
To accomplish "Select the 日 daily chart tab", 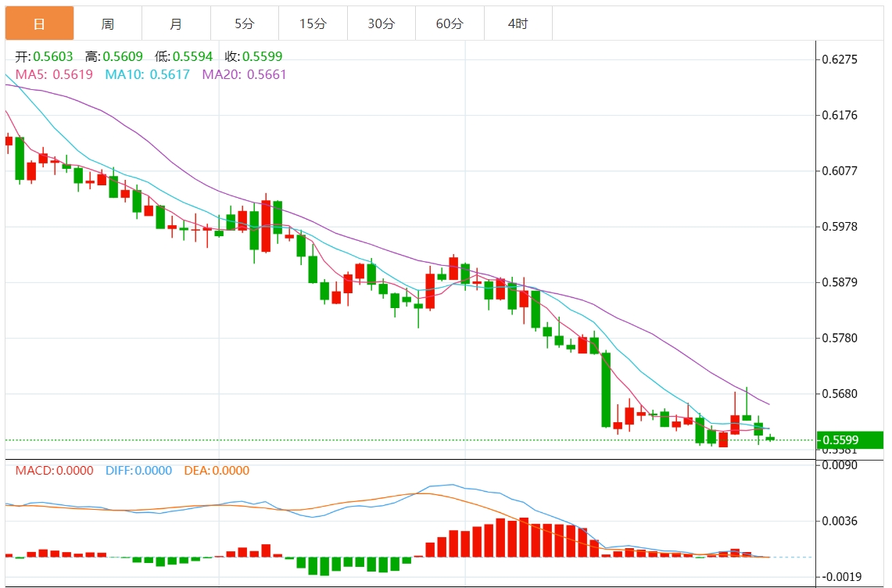I will click(x=39, y=23).
